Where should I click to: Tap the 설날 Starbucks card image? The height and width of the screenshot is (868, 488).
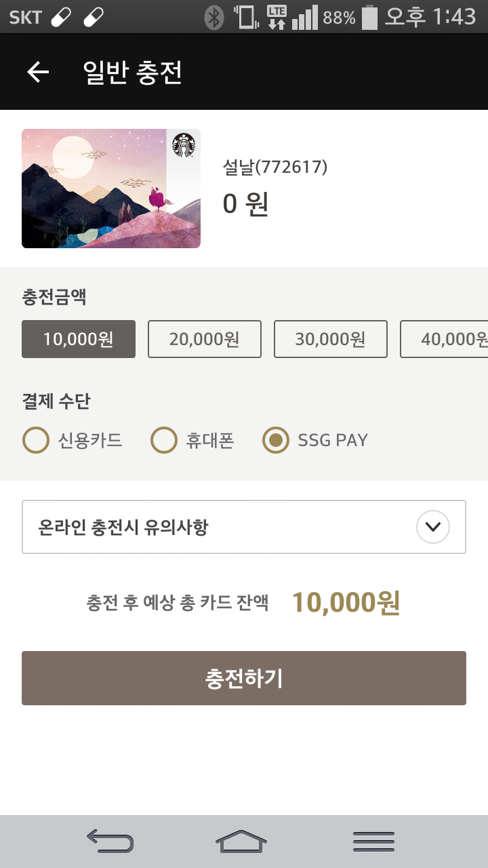point(111,189)
